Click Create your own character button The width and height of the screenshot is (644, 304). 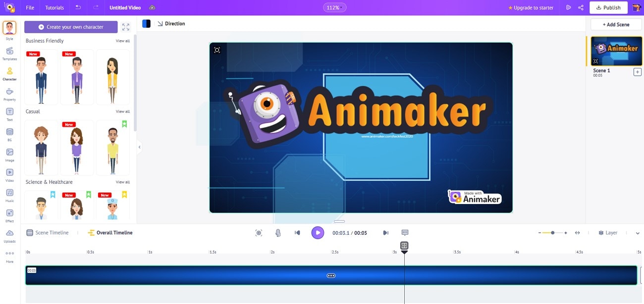tap(71, 27)
